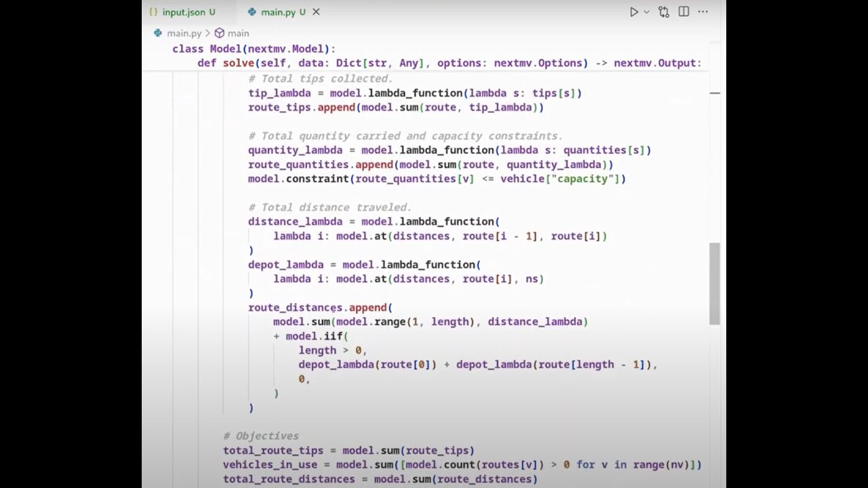Close the main.py tab
This screenshot has height=488, width=868.
click(316, 12)
